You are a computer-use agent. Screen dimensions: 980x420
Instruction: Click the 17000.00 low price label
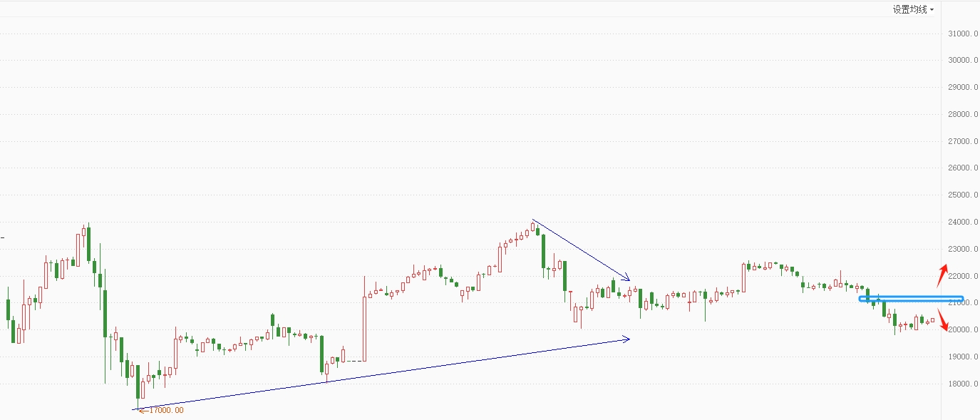166,410
